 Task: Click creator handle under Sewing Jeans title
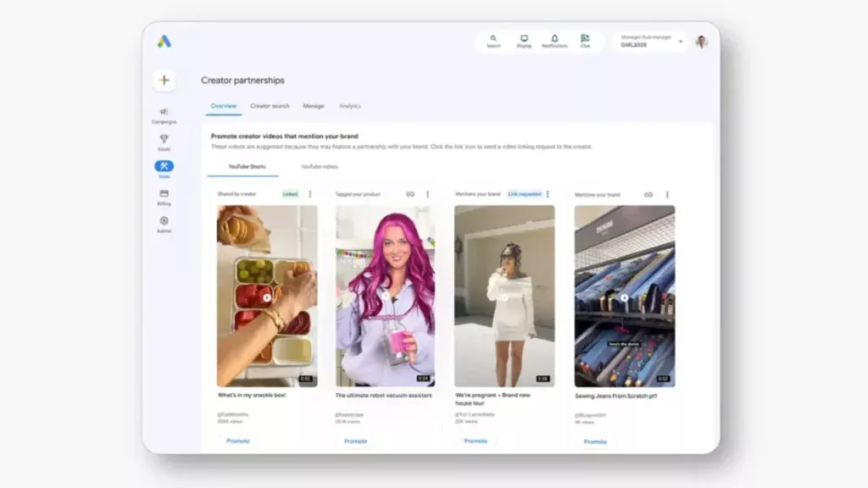point(590,415)
